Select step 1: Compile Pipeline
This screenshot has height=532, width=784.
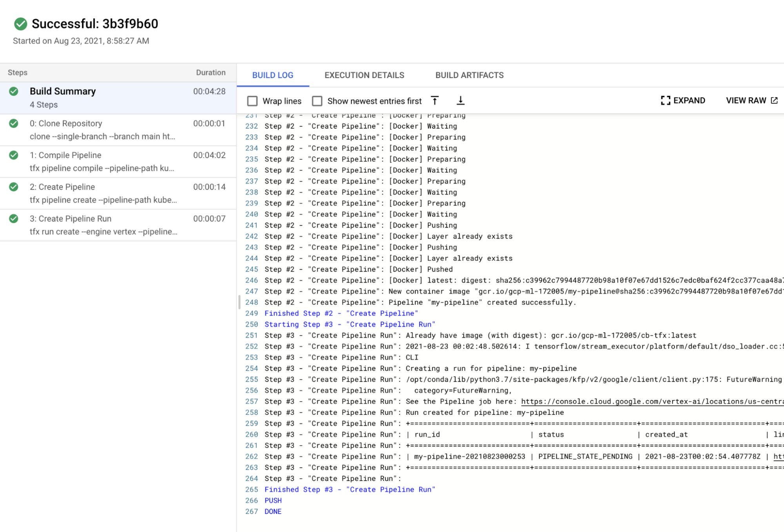coord(118,162)
